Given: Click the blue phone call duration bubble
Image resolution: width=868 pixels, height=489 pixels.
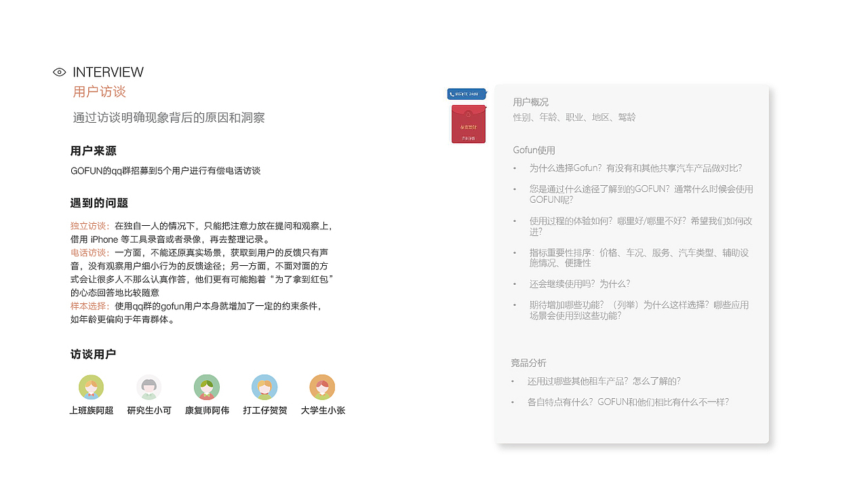Looking at the screenshot, I should [x=467, y=94].
